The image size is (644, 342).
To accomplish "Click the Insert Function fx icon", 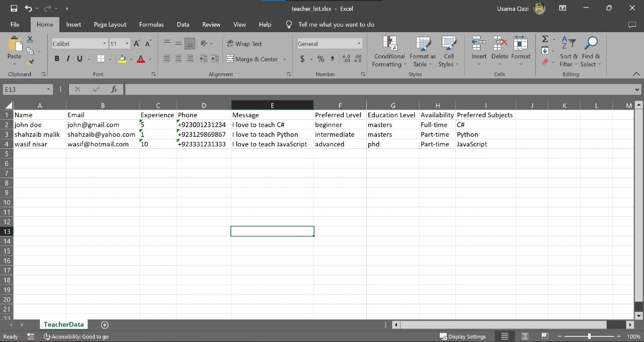I will tap(114, 89).
